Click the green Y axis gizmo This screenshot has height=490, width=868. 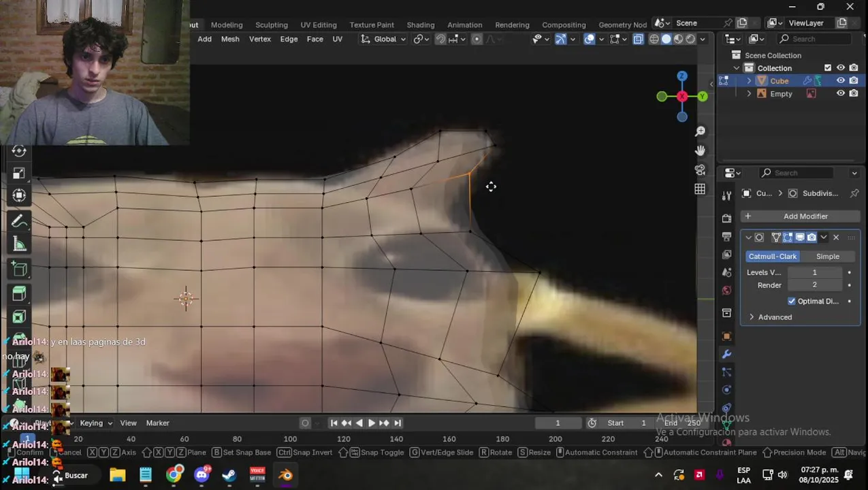pos(702,97)
